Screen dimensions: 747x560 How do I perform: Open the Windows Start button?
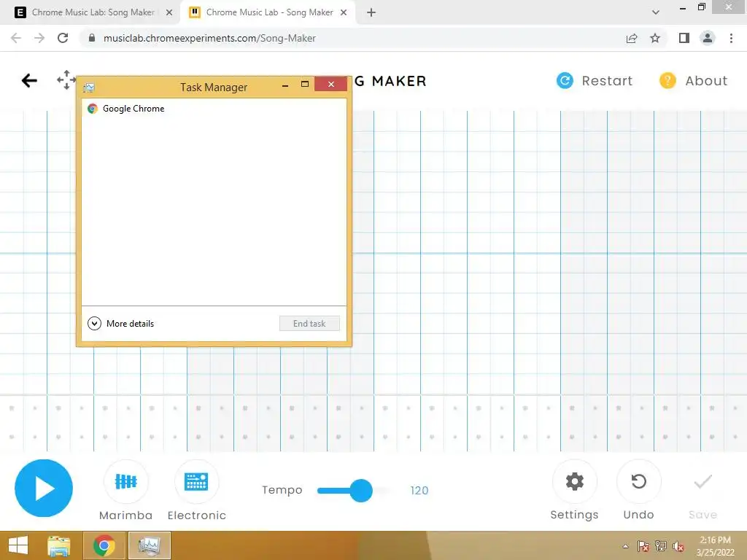tap(18, 545)
